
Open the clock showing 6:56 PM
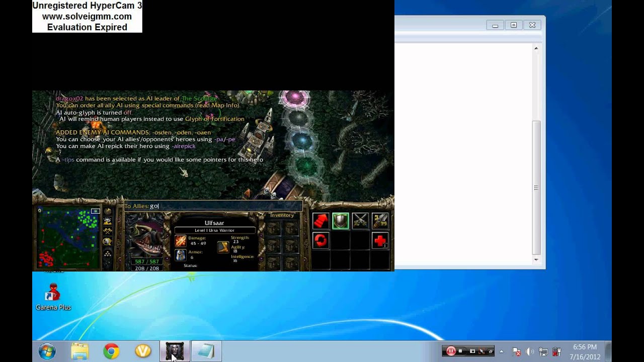(585, 351)
